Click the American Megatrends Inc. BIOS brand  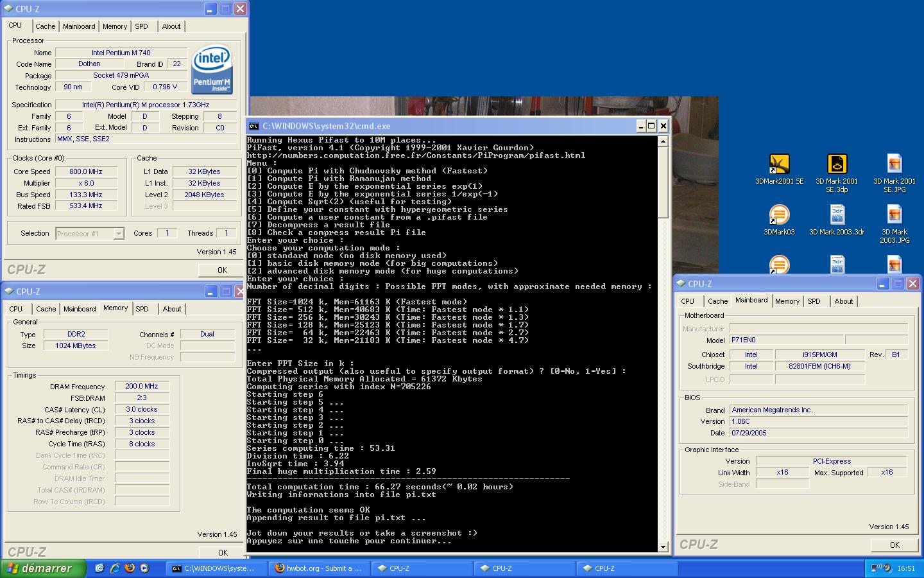pyautogui.click(x=819, y=410)
